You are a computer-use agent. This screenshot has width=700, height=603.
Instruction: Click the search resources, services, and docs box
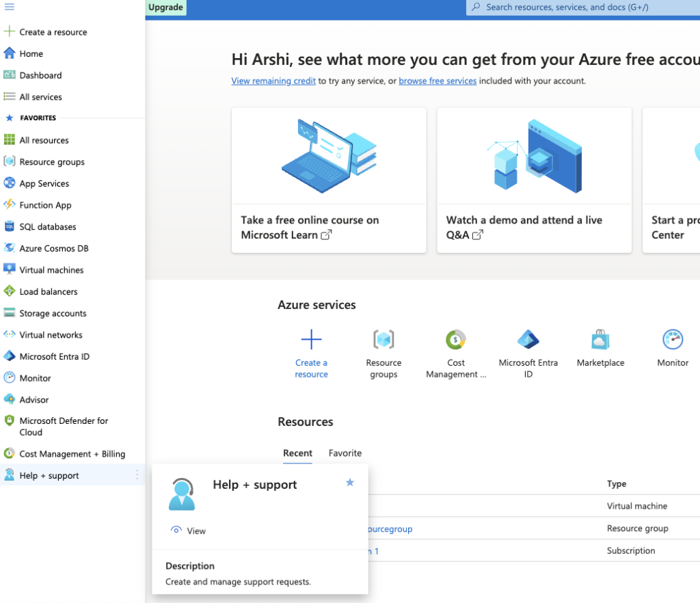(x=583, y=7)
